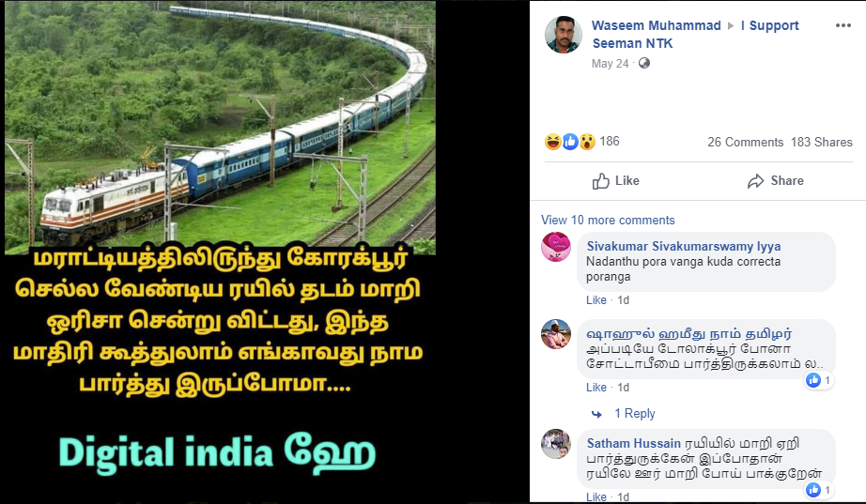Click the laughing Haha reaction emoji
This screenshot has height=504, width=866.
(553, 142)
